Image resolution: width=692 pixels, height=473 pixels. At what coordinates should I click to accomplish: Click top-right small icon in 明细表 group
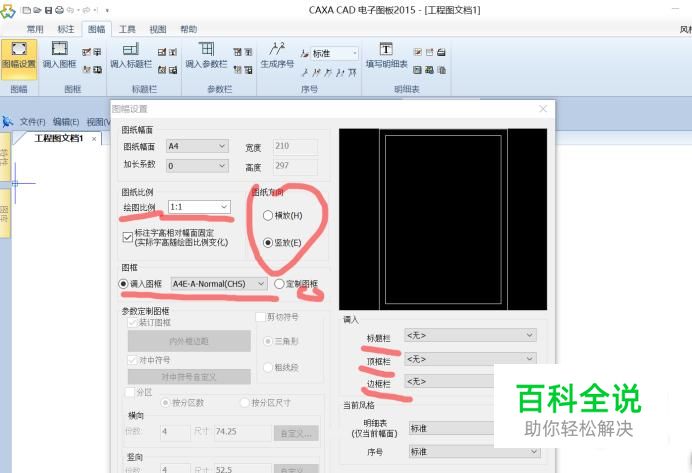coord(441,52)
